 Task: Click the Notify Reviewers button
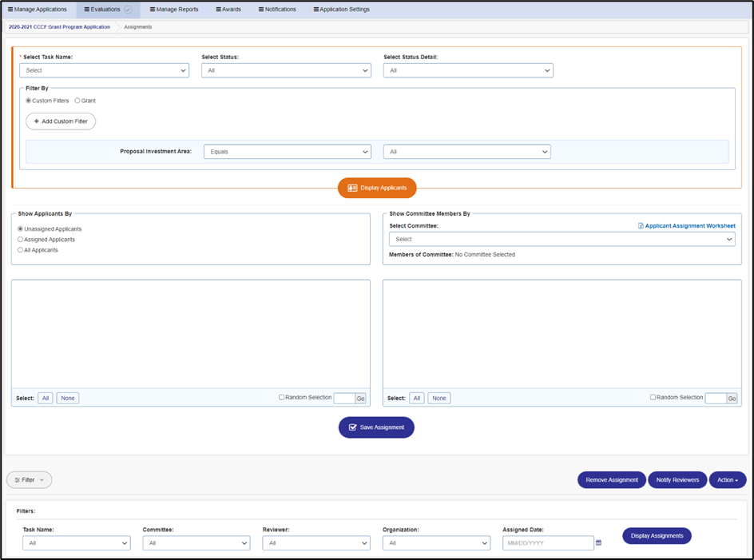click(677, 479)
